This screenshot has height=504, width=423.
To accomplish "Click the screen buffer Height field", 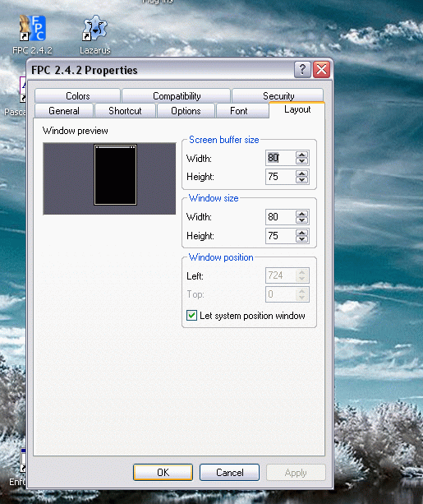I will pos(280,177).
